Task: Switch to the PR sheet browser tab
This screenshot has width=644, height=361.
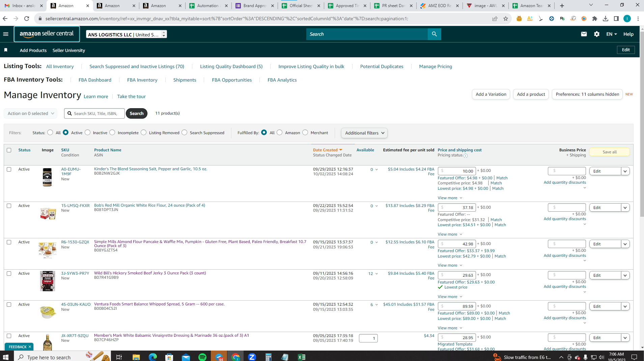Action: click(x=393, y=6)
